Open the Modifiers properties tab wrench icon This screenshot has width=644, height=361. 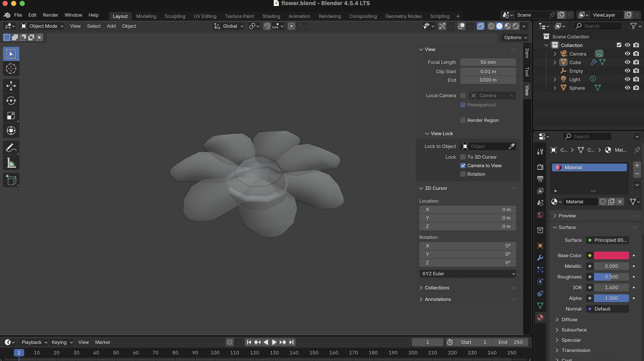[x=540, y=258]
